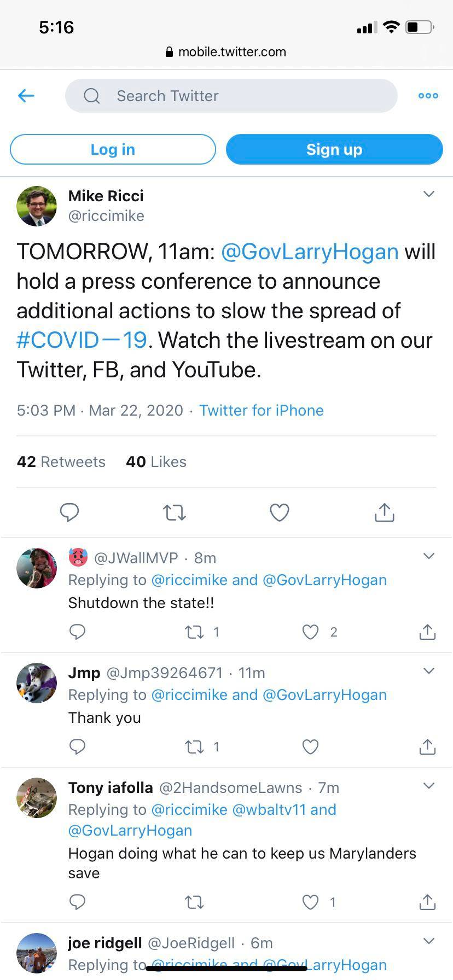Retweet Mike Ricci's main tweet
453x980 pixels.
click(175, 512)
